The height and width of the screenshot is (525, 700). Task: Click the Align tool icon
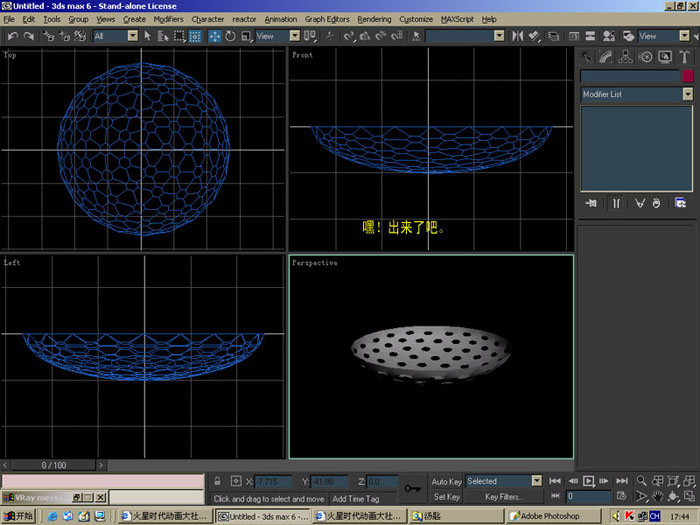coord(534,36)
